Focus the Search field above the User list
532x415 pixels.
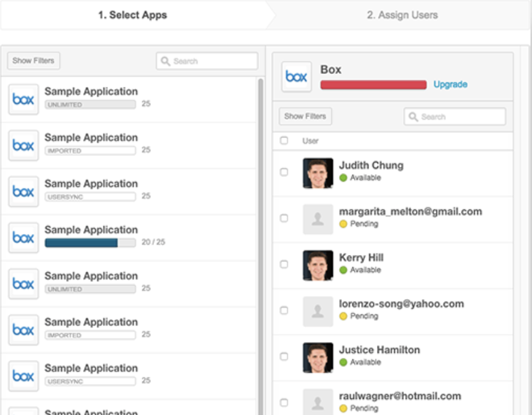455,117
